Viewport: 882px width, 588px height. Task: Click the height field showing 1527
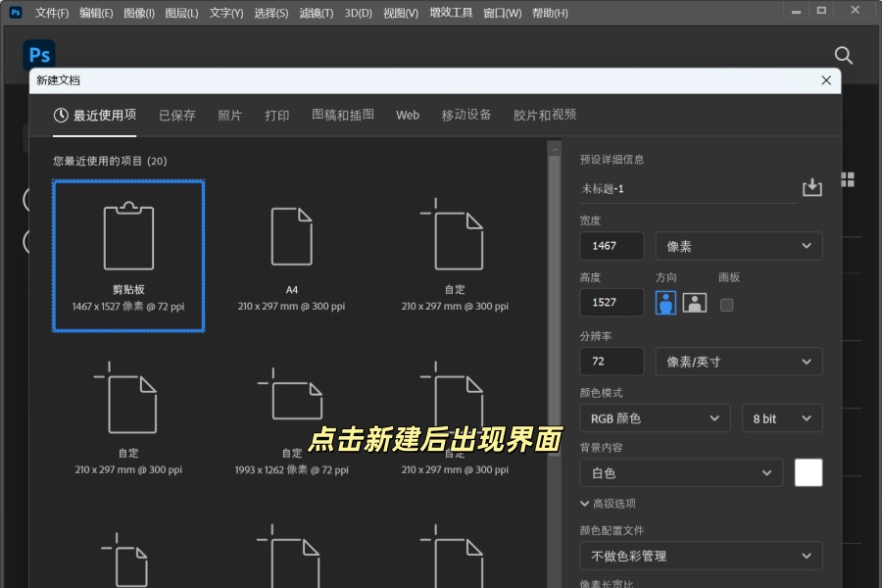click(612, 302)
